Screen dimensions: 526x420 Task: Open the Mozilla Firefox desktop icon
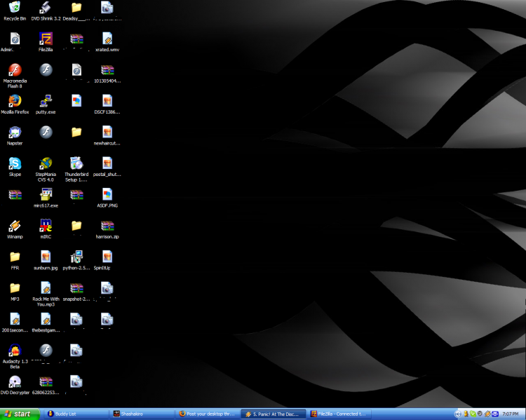tap(15, 101)
